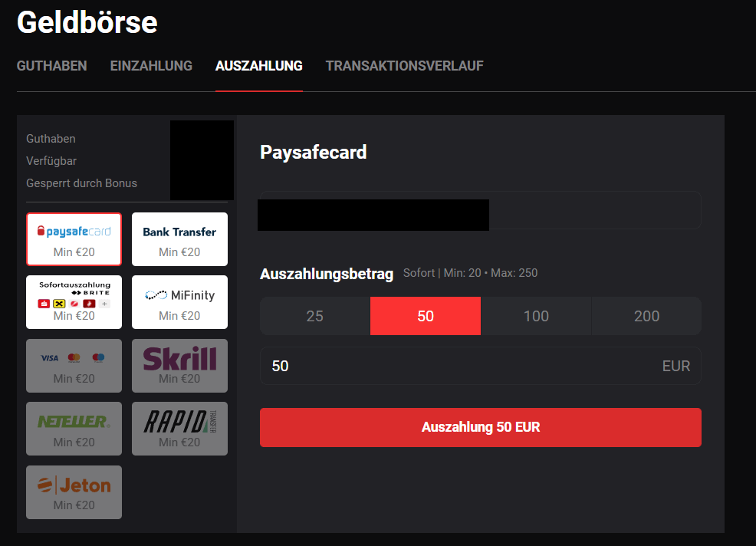Select Sofortauszahlung Brite payment option
This screenshot has height=546, width=756.
click(x=74, y=302)
